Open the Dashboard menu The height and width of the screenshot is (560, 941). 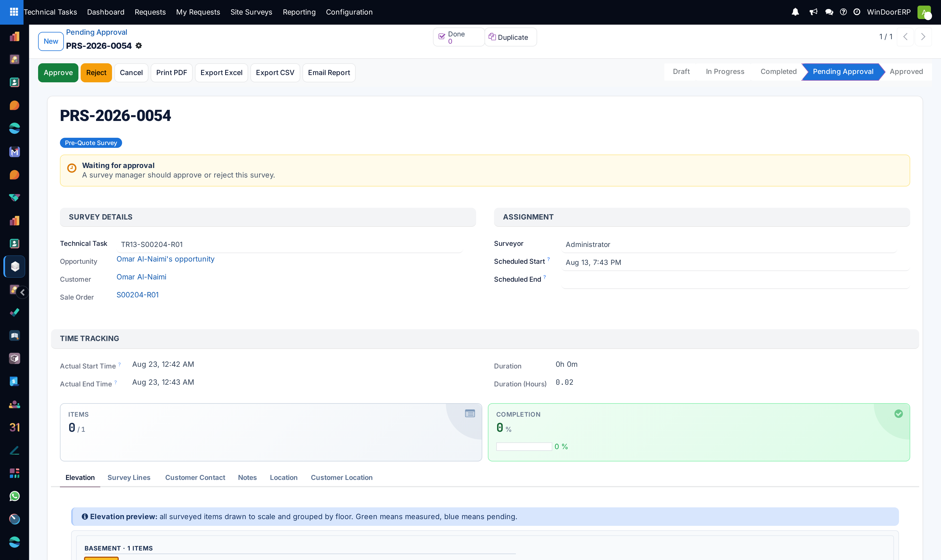106,12
